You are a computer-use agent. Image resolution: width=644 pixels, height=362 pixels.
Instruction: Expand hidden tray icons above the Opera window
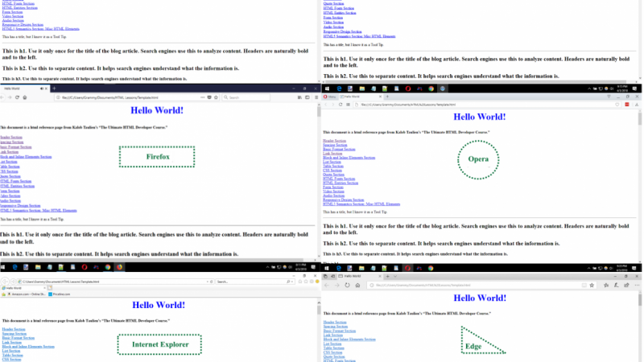(589, 88)
